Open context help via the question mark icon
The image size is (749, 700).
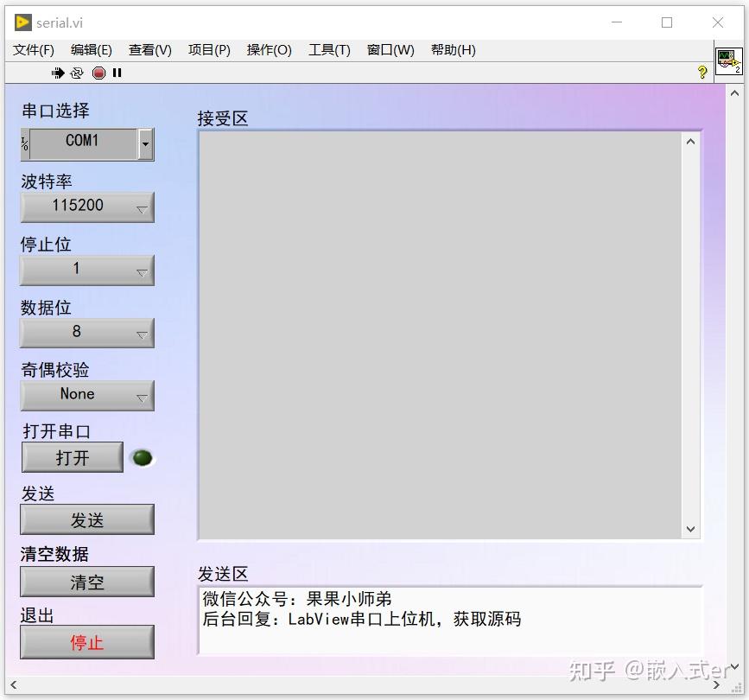[701, 73]
